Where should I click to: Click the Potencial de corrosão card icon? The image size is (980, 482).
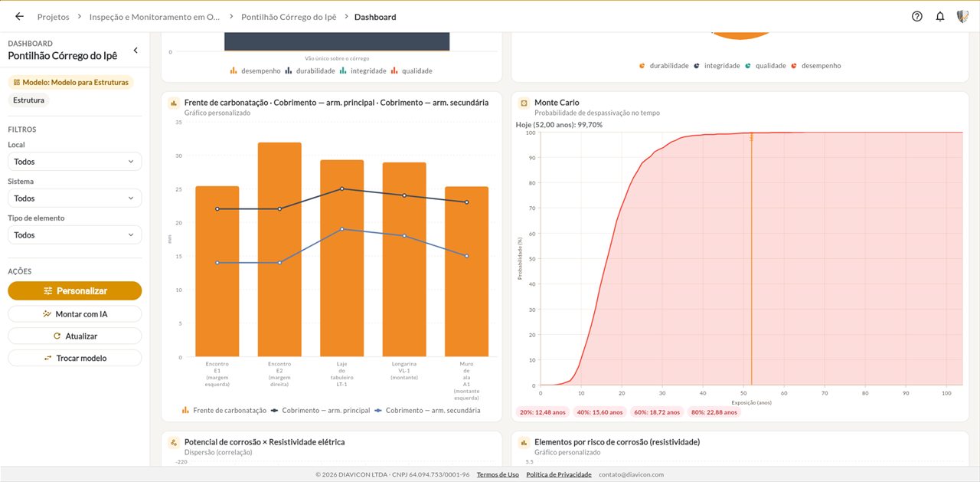point(174,442)
